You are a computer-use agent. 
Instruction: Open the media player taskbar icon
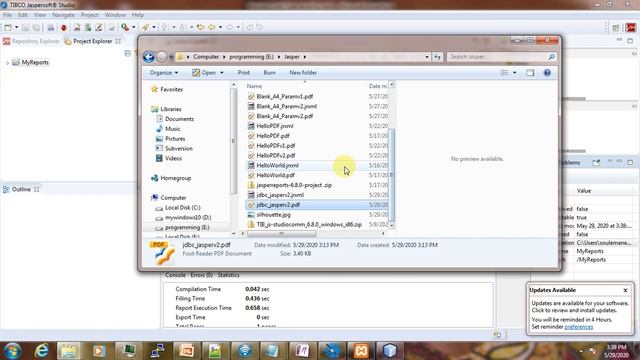click(x=98, y=351)
